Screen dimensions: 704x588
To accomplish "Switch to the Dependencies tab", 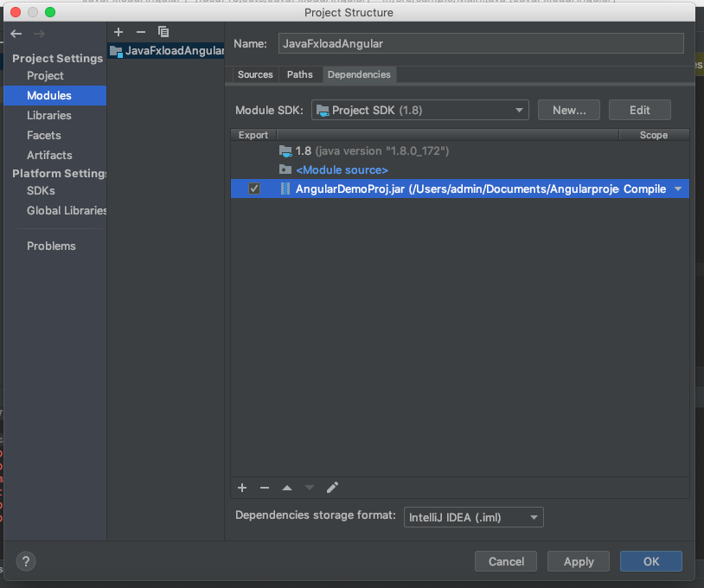I will tap(359, 74).
